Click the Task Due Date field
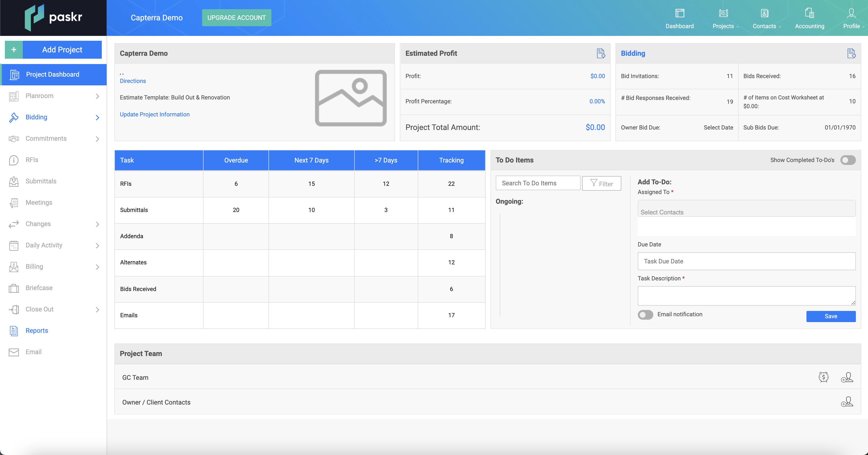 coord(746,261)
